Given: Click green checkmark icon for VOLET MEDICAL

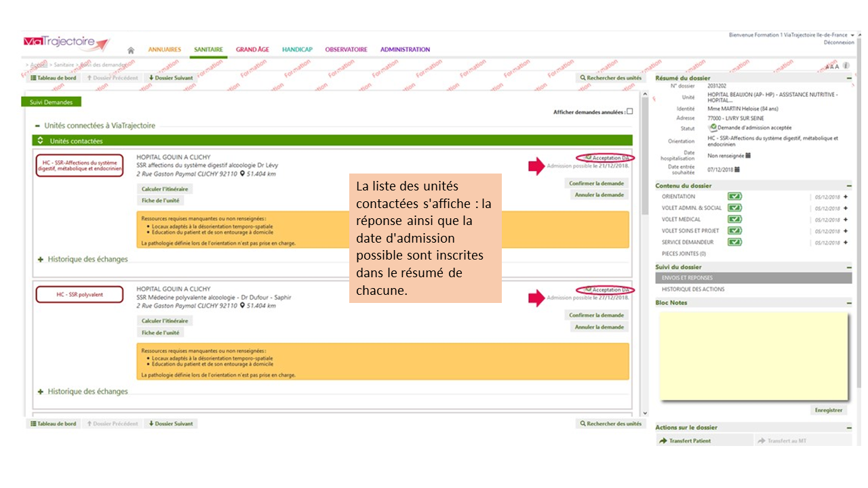Looking at the screenshot, I should pyautogui.click(x=734, y=220).
